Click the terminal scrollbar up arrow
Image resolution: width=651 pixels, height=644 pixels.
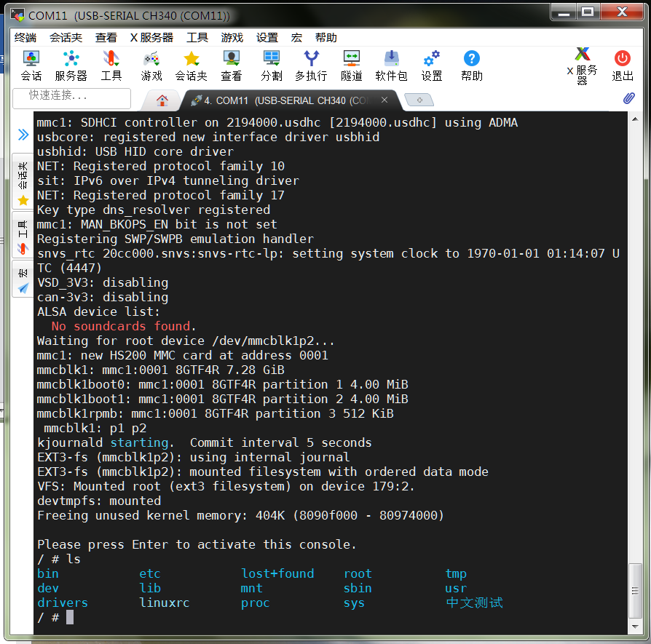(x=635, y=119)
